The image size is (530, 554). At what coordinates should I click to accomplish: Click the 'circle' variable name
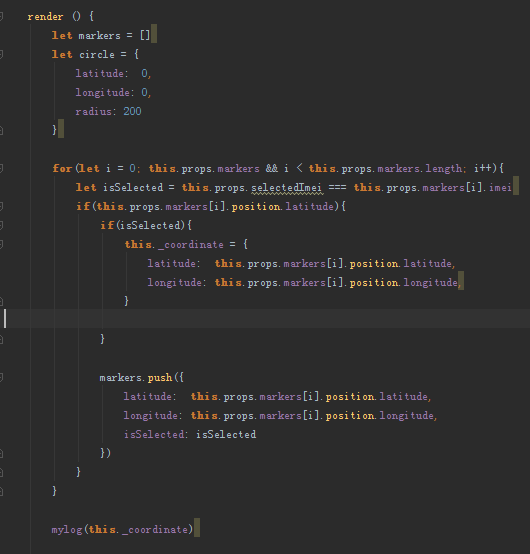(x=97, y=54)
